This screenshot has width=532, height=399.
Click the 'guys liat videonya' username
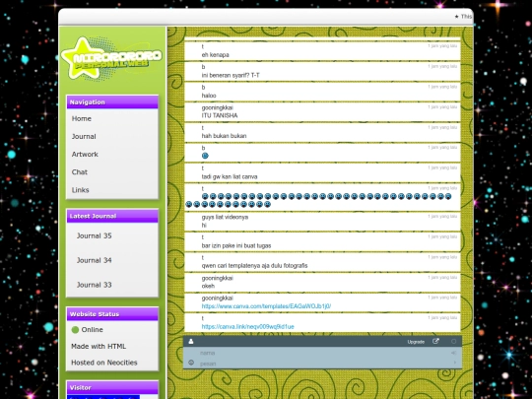(x=225, y=217)
